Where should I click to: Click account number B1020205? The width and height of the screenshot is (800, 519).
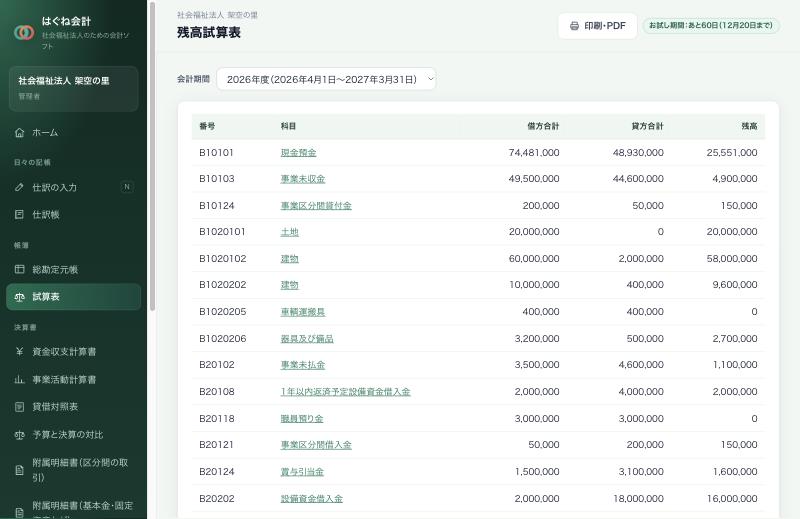pyautogui.click(x=222, y=312)
